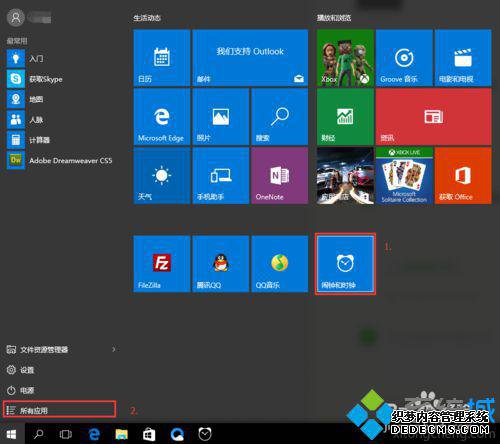The width and height of the screenshot is (500, 444).
Task: Open Task View on the taskbar
Action: [65, 434]
